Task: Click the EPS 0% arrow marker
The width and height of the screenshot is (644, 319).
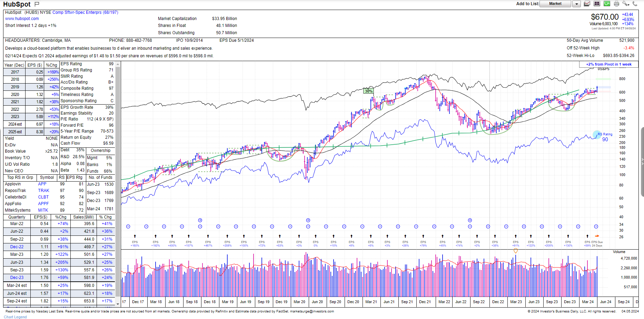Action: tap(316, 236)
